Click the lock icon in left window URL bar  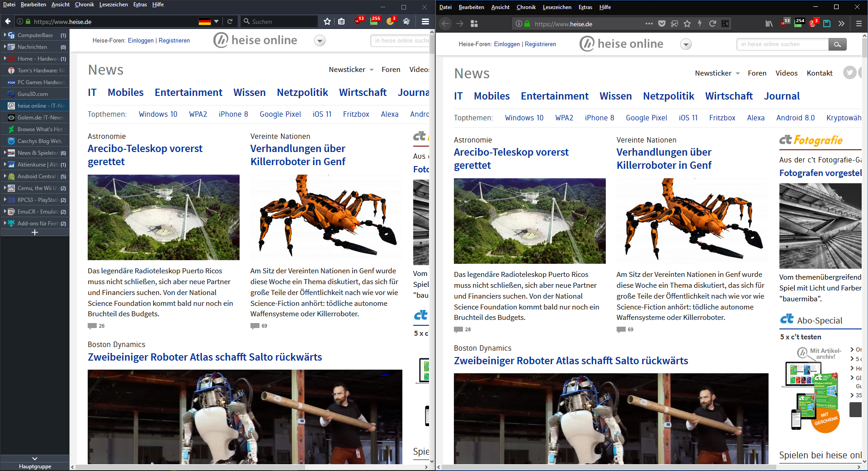point(28,21)
